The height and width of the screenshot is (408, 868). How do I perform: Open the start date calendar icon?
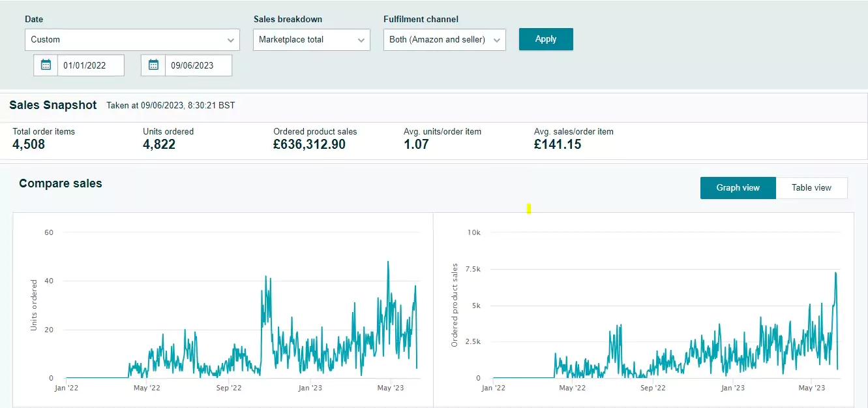pos(46,65)
